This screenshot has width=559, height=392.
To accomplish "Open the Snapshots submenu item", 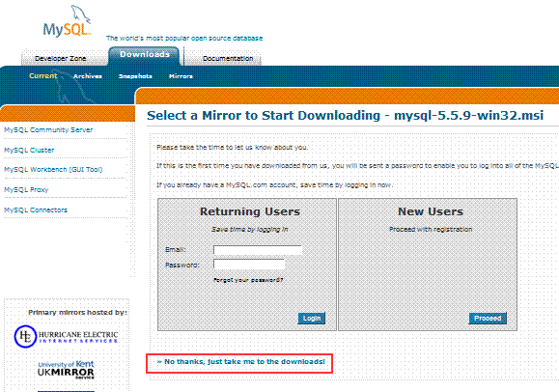I will pos(135,76).
